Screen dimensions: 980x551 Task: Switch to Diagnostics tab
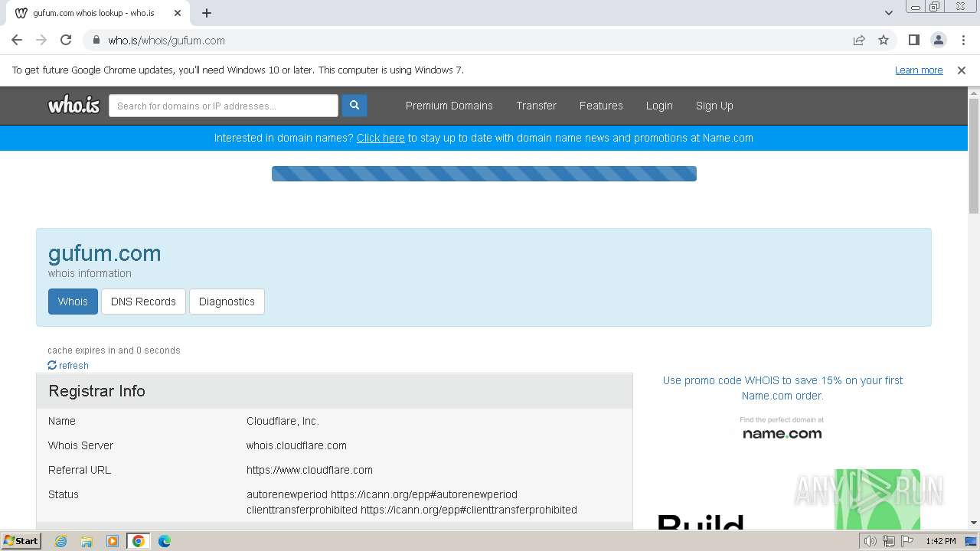point(227,302)
